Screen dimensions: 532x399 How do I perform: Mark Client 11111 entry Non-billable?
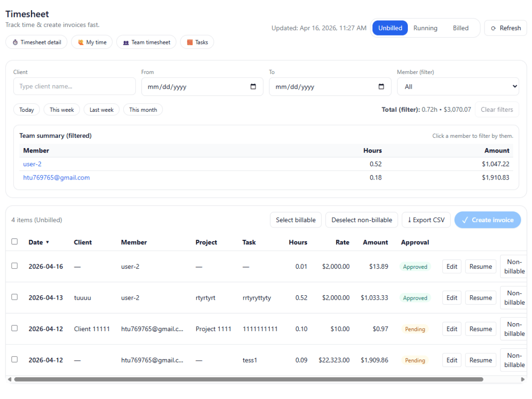point(514,329)
